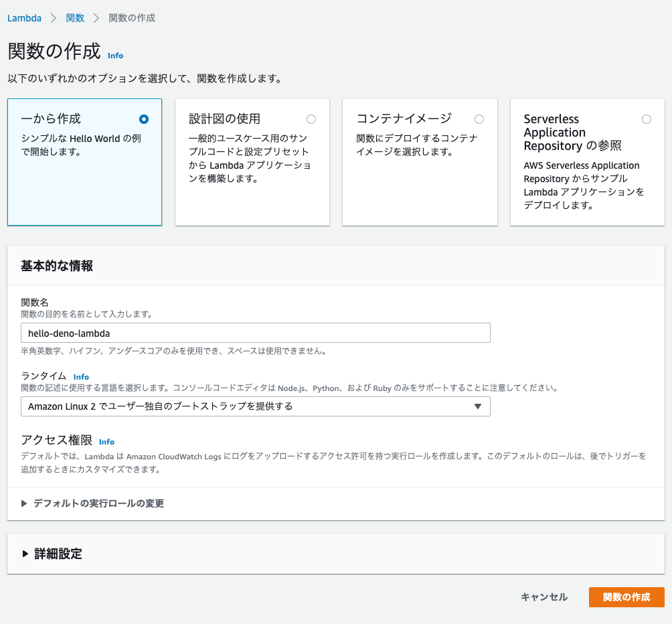Click the コンテナイメージ card description text
Screen dimensions: 672x624
pyautogui.click(x=416, y=145)
